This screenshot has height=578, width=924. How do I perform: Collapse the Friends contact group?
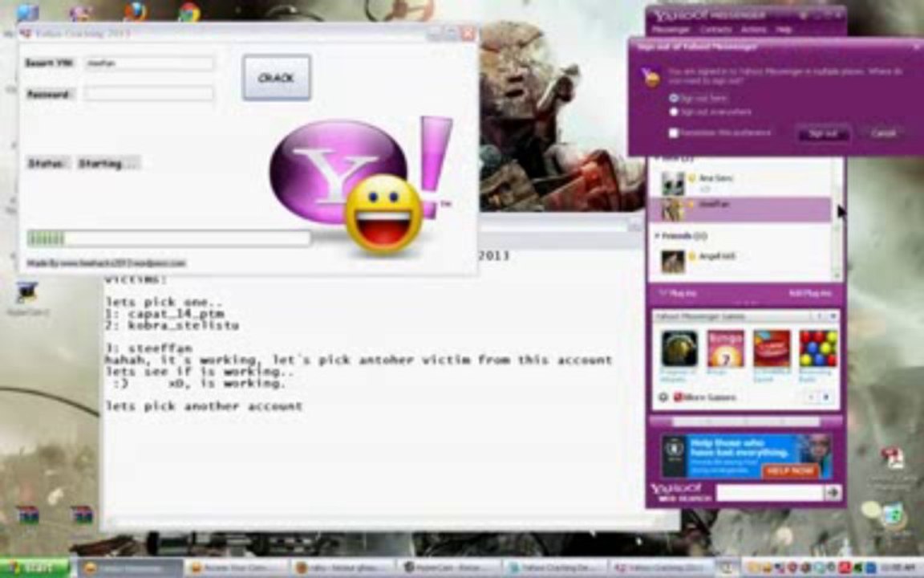[x=658, y=236]
